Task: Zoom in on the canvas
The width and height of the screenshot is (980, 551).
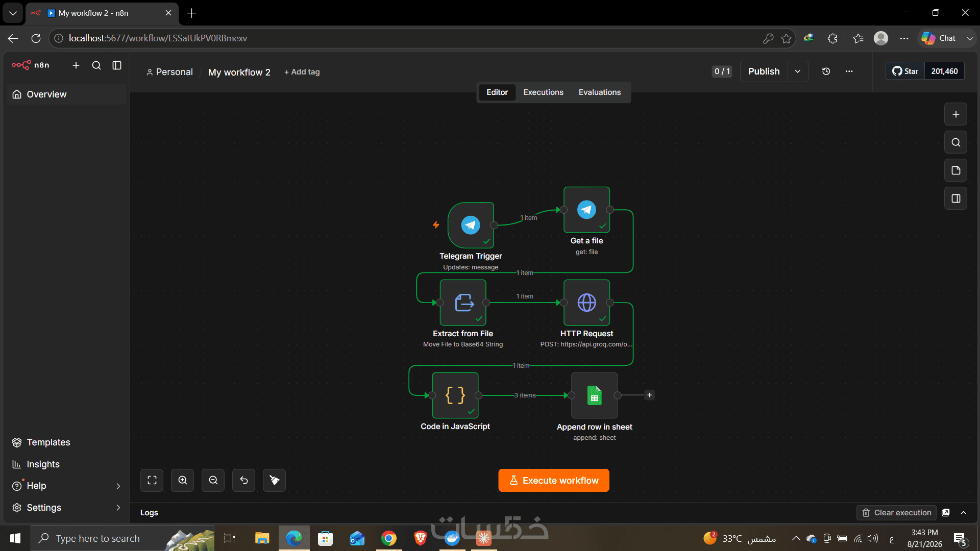Action: click(x=183, y=480)
